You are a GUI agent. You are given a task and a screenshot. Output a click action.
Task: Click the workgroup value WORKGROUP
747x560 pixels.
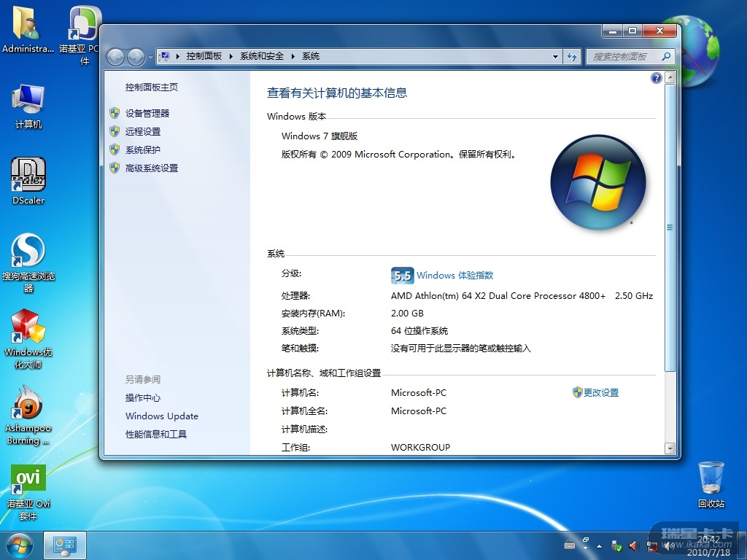point(420,447)
